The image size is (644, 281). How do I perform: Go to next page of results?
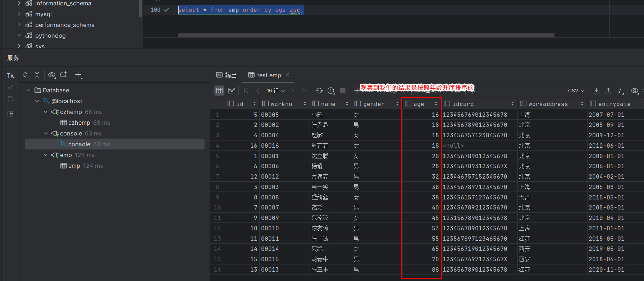tap(293, 91)
